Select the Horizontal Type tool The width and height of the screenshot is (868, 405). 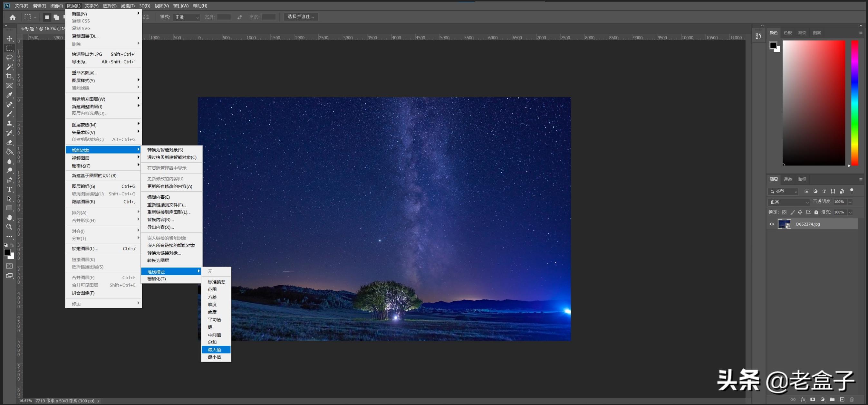(9, 189)
